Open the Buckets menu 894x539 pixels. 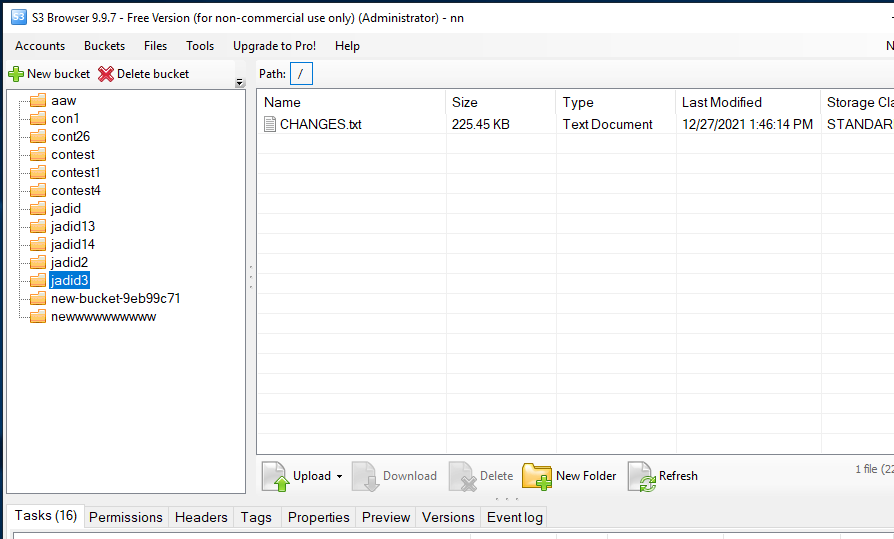(x=104, y=46)
